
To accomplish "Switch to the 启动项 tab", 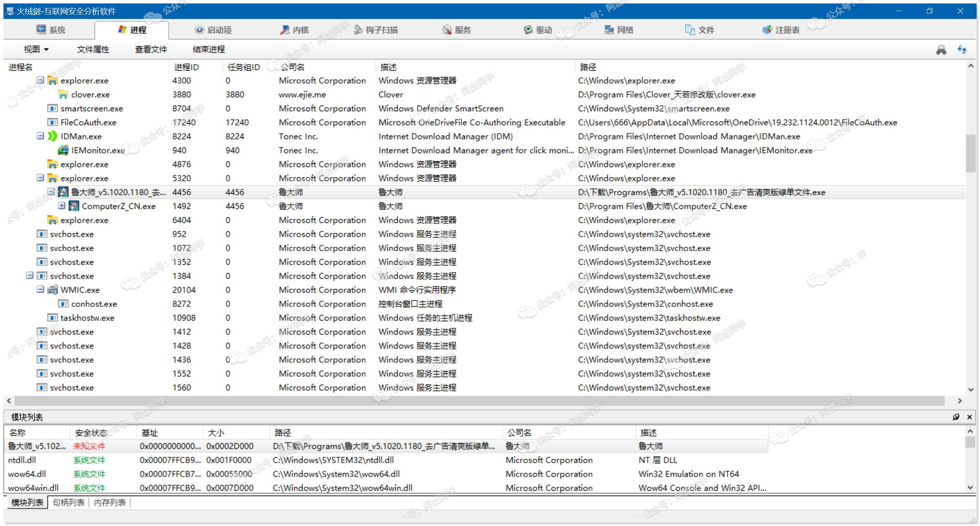I will pos(213,30).
